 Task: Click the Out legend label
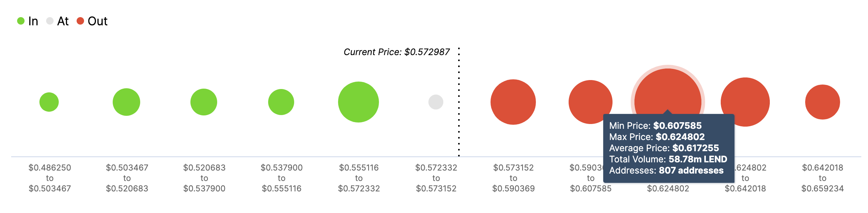97,21
